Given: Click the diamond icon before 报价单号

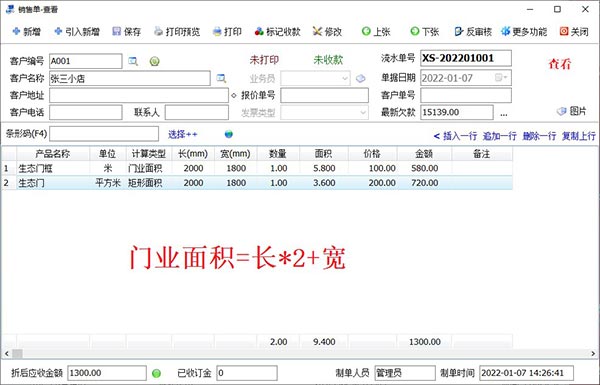Looking at the screenshot, I should 234,96.
